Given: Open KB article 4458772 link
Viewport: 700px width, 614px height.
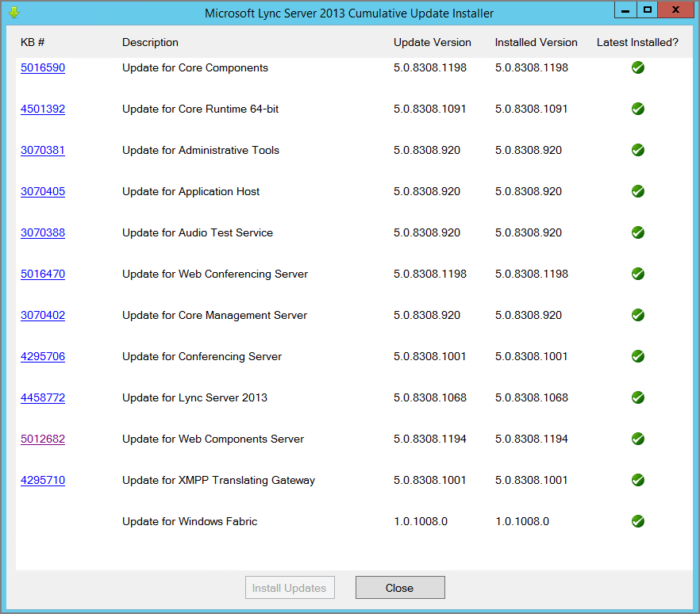Looking at the screenshot, I should 43,397.
